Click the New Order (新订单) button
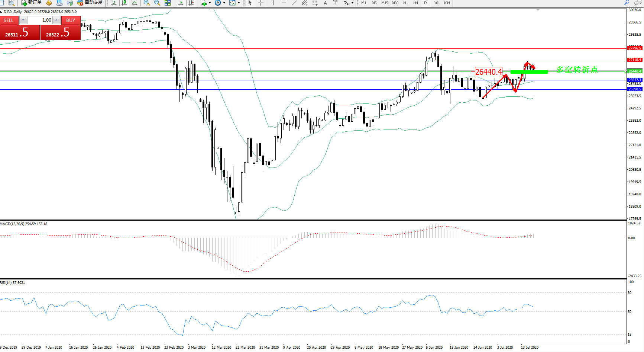This screenshot has width=644, height=352. click(31, 3)
